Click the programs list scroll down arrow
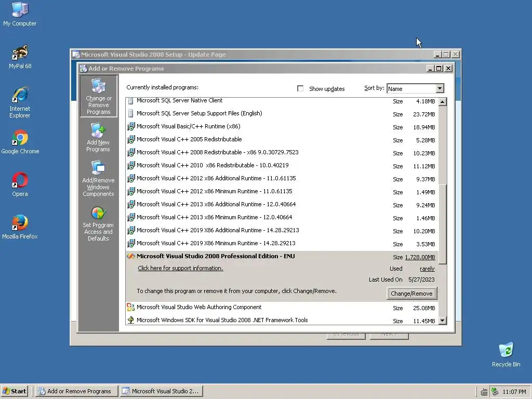Image resolution: width=532 pixels, height=399 pixels. point(443,320)
